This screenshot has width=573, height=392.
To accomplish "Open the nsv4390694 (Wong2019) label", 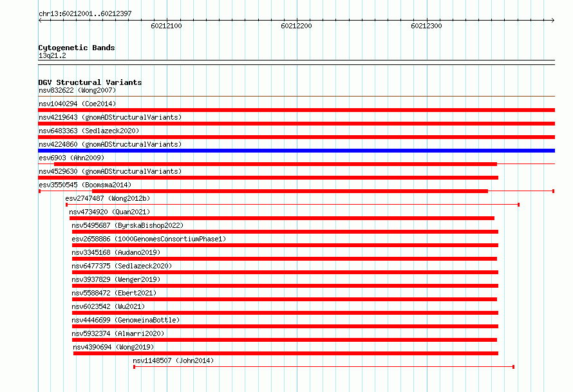I will (x=113, y=347).
